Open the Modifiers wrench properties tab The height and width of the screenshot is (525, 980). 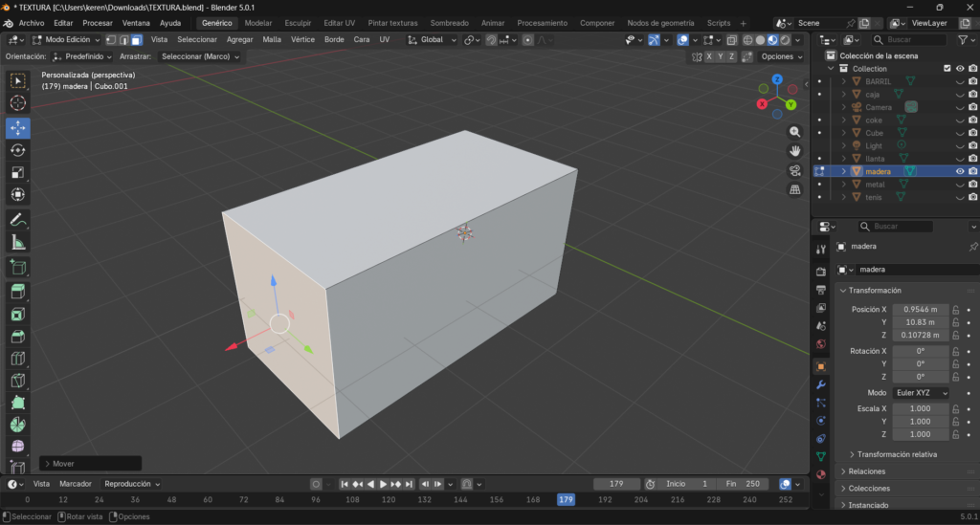(x=820, y=384)
